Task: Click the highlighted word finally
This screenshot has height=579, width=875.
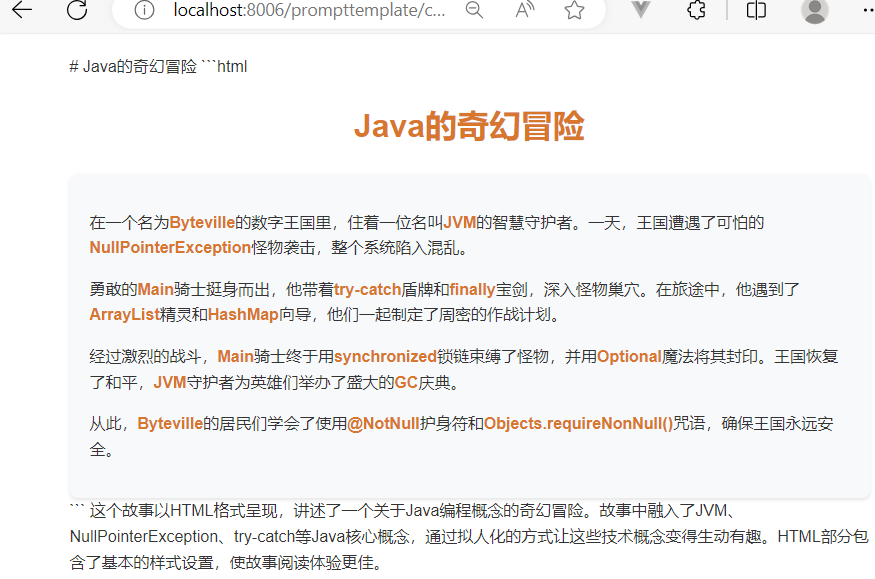Action: pos(472,290)
